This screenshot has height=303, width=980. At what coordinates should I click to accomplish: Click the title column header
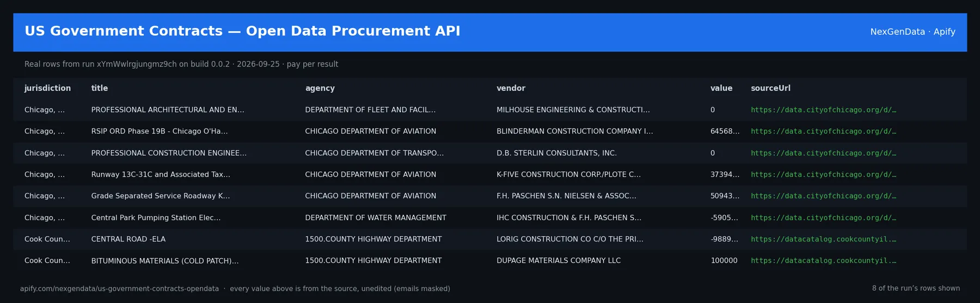coord(100,88)
